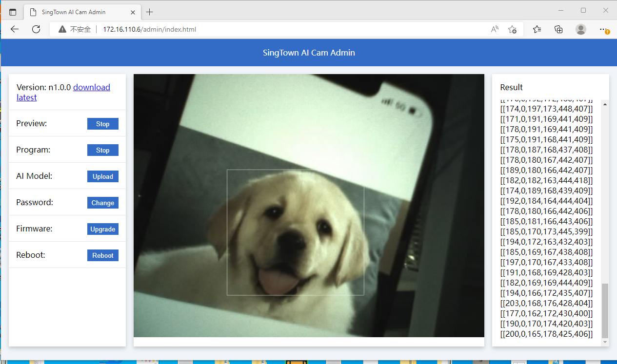Add page to favorites star icon
617x364 pixels.
tap(512, 29)
